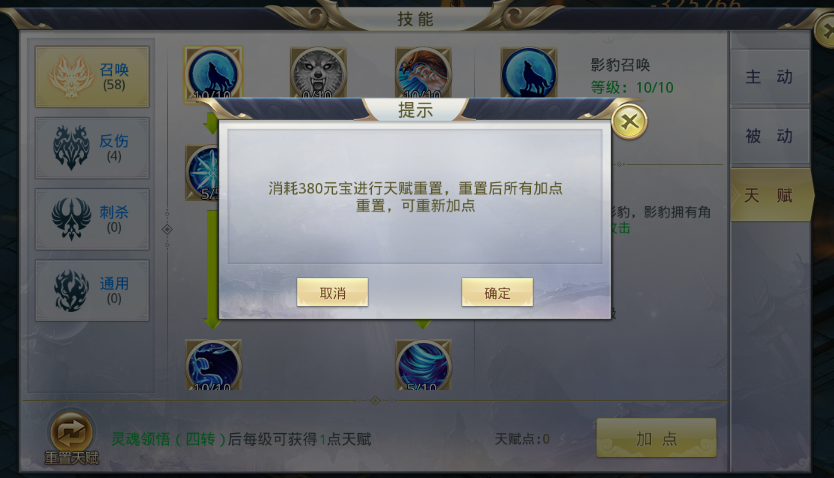Go to the 主动 skills tab

(769, 77)
